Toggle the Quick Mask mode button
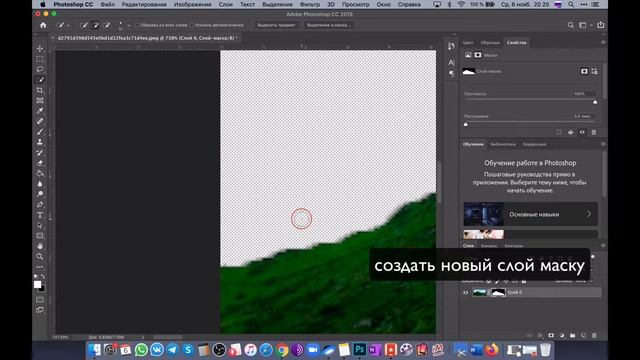The width and height of the screenshot is (640, 360). pos(40,300)
